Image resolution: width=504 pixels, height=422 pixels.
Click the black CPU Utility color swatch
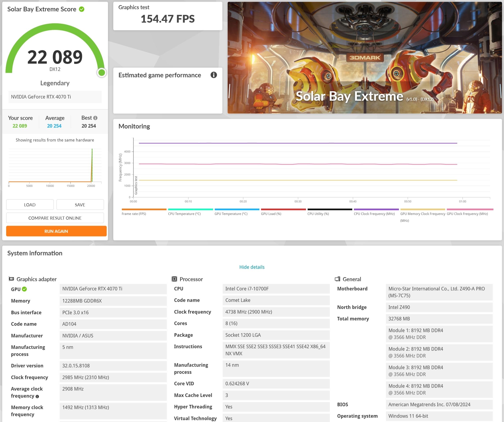pos(330,209)
